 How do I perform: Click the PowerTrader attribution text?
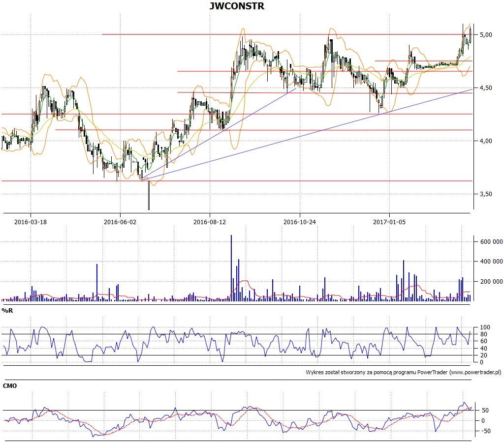click(404, 372)
